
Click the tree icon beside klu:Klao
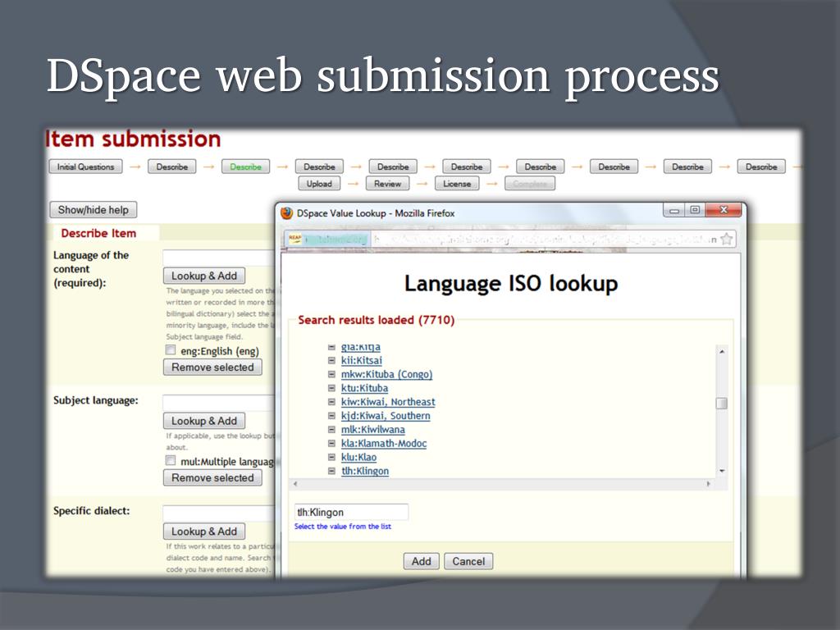(x=331, y=458)
